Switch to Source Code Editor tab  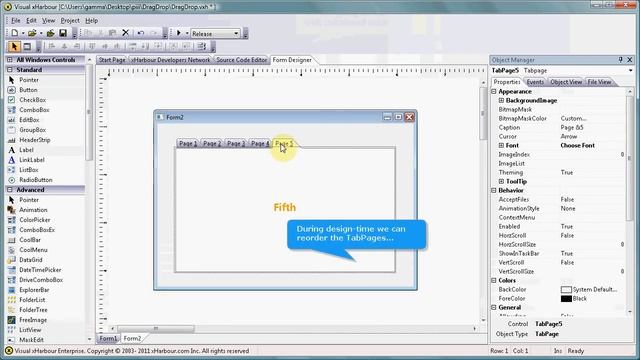coord(241,60)
